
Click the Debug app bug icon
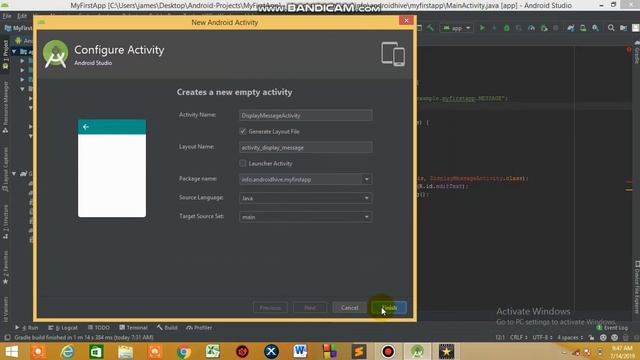pyautogui.click(x=507, y=28)
